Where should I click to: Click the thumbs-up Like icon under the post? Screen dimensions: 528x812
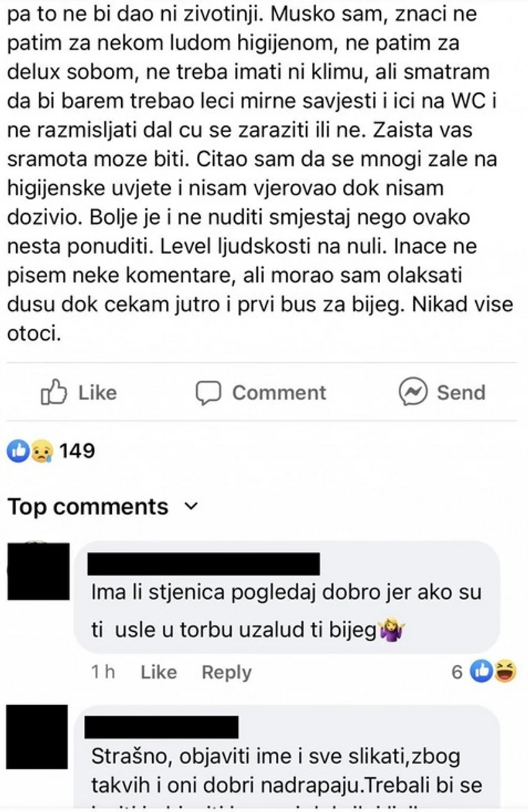(x=53, y=392)
